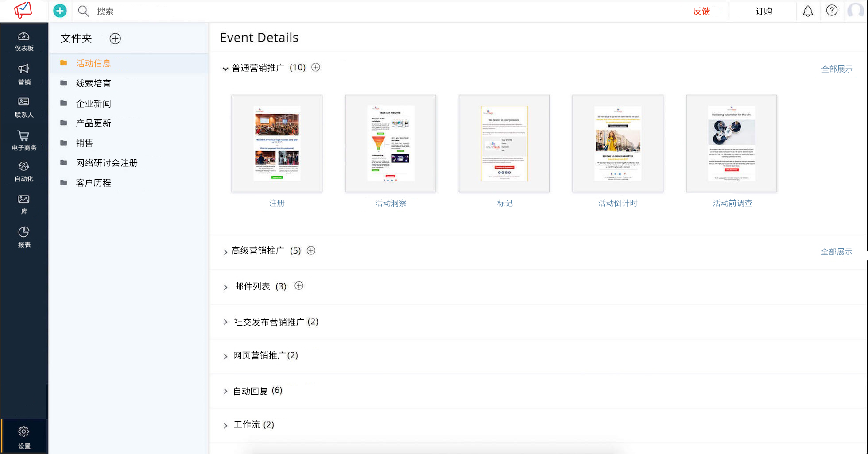The width and height of the screenshot is (868, 454).
Task: Click the notification bell icon
Action: tap(808, 11)
